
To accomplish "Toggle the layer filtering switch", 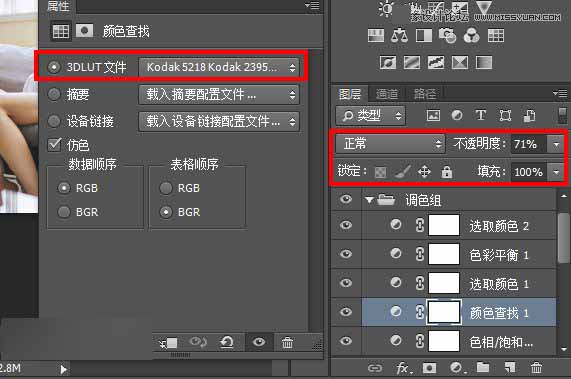I will tap(563, 115).
